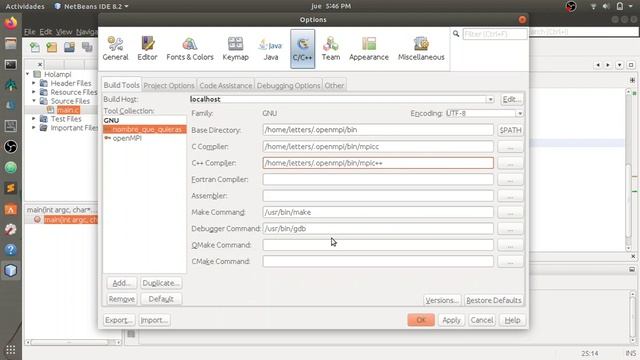The width and height of the screenshot is (640, 360).
Task: Click the Fortran Compiler input field
Action: 378,179
